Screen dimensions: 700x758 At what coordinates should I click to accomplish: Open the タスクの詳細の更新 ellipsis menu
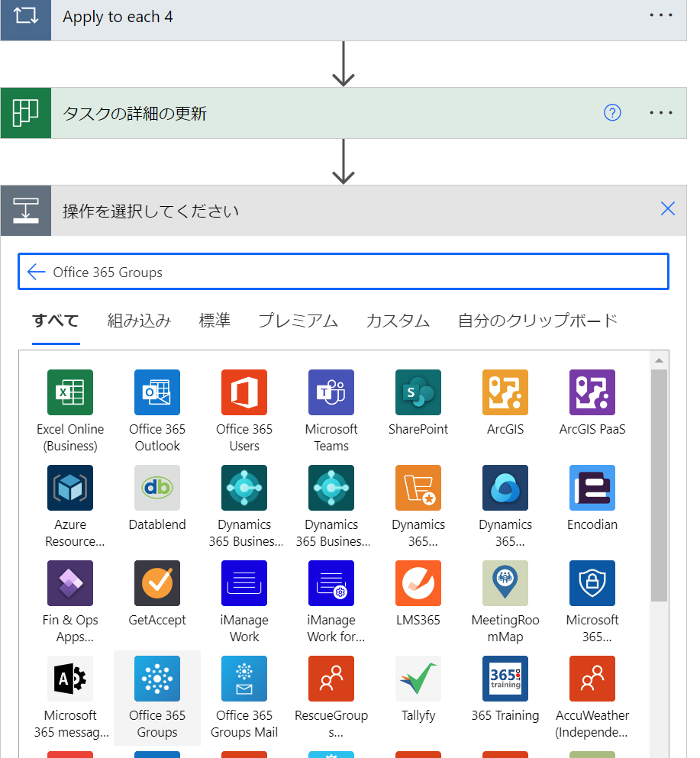(x=660, y=113)
